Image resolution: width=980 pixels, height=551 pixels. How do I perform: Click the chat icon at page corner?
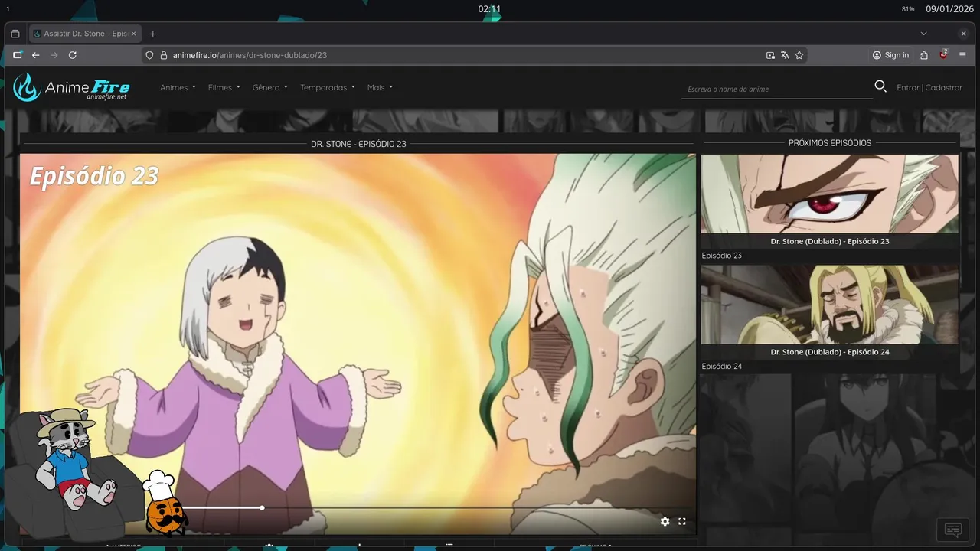tap(952, 530)
